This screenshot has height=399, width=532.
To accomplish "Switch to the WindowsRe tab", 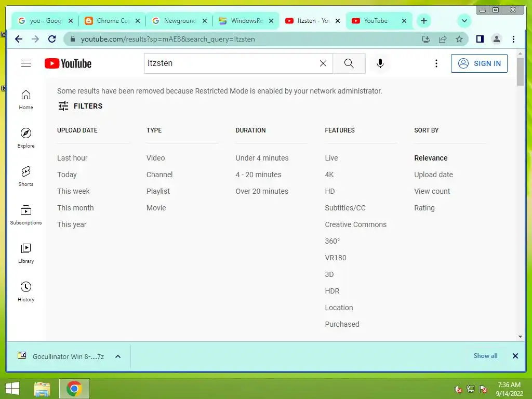I will pos(246,21).
